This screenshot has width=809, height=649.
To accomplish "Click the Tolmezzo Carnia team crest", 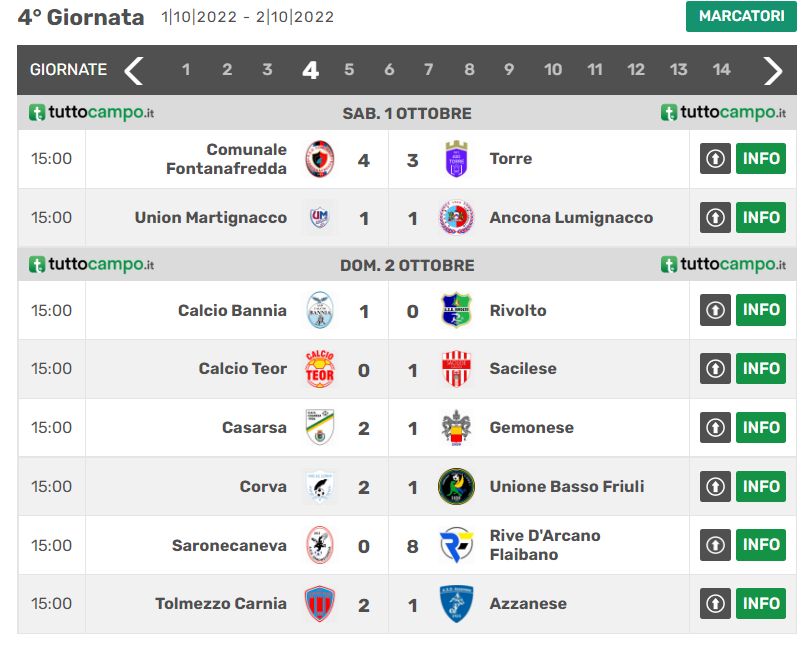I will (x=319, y=604).
